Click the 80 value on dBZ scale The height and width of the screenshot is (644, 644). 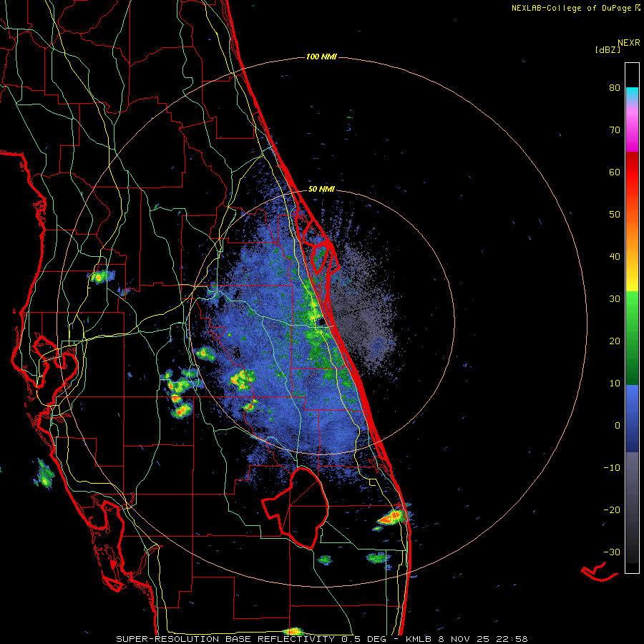pyautogui.click(x=615, y=88)
